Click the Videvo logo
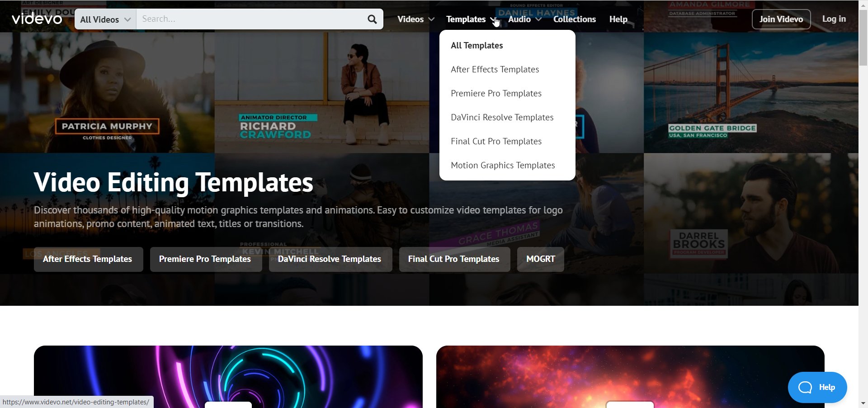 [37, 19]
